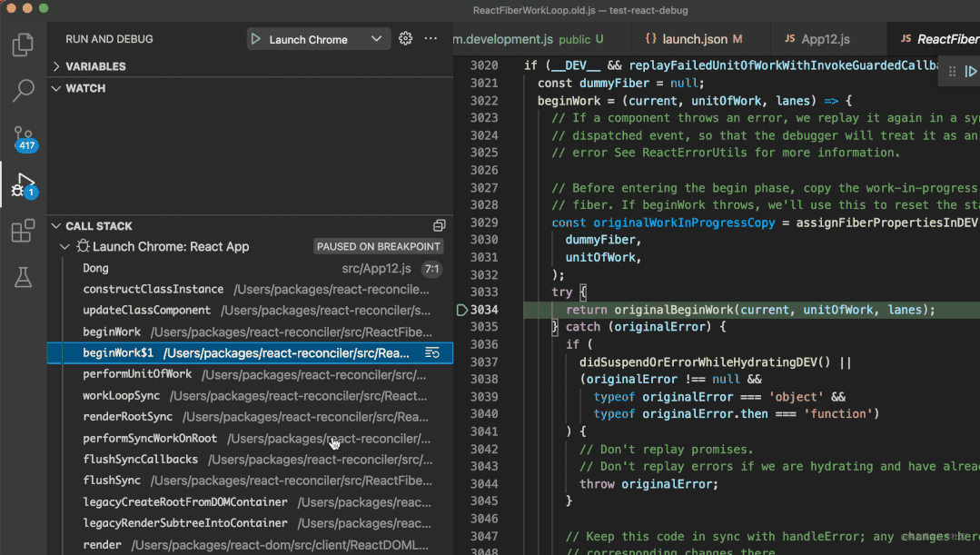This screenshot has width=980, height=555.
Task: Click line number 3020 in gutter
Action: [484, 65]
